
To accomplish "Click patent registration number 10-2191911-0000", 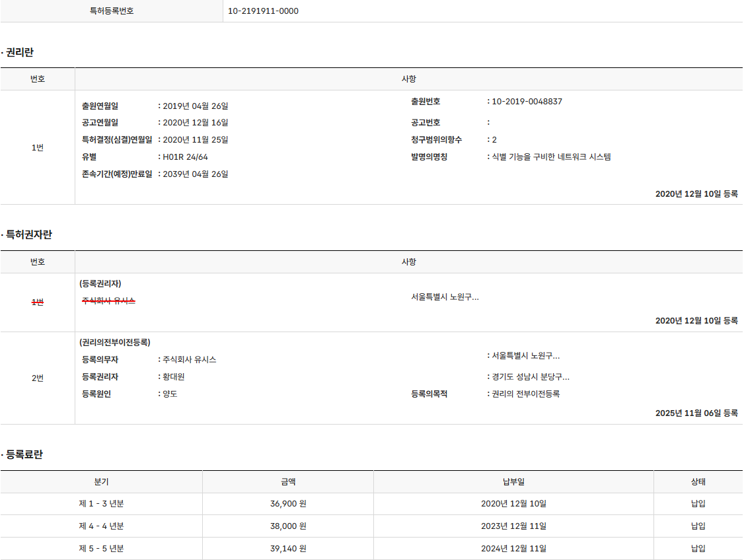I will click(263, 11).
